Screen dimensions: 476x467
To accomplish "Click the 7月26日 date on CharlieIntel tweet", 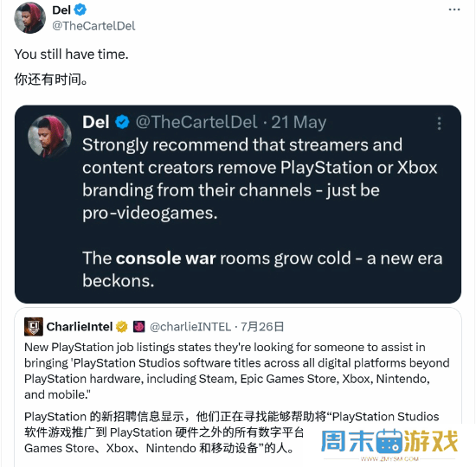I will 262,327.
